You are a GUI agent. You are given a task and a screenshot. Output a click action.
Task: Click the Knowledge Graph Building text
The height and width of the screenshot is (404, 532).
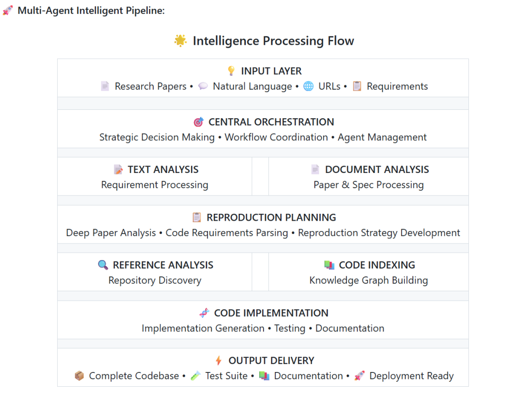(368, 280)
